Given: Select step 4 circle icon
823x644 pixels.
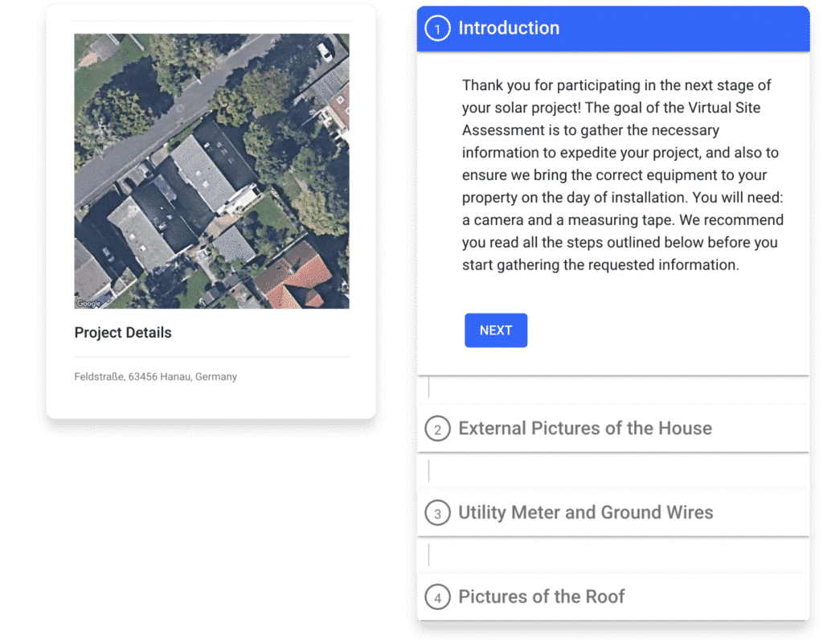Looking at the screenshot, I should point(437,597).
